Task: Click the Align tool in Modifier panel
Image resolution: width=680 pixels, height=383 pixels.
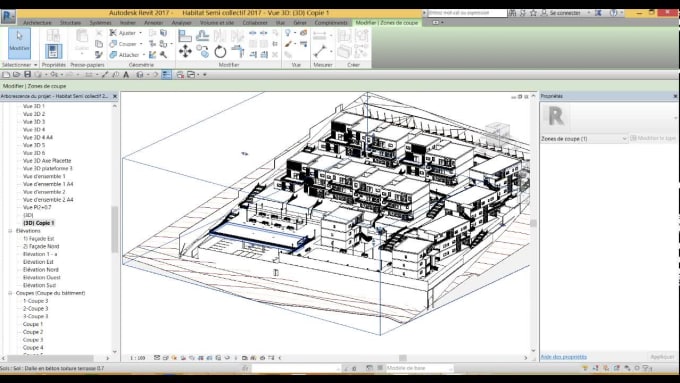Action: click(x=185, y=36)
